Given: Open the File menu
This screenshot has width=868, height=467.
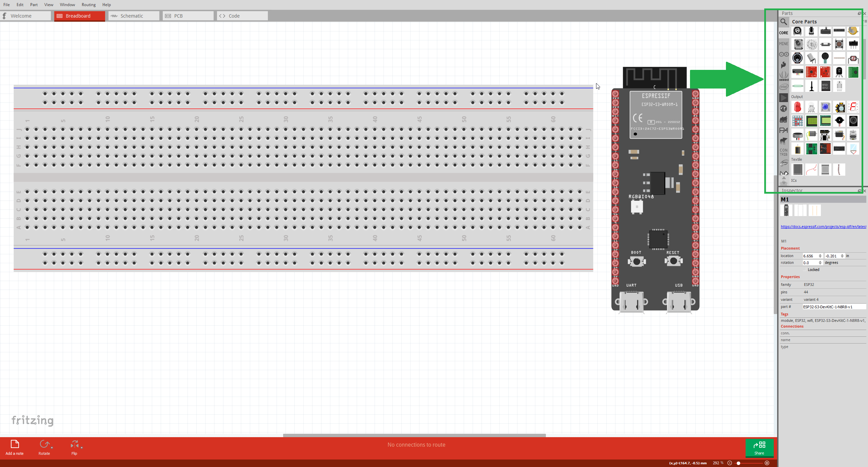Looking at the screenshot, I should point(6,4).
